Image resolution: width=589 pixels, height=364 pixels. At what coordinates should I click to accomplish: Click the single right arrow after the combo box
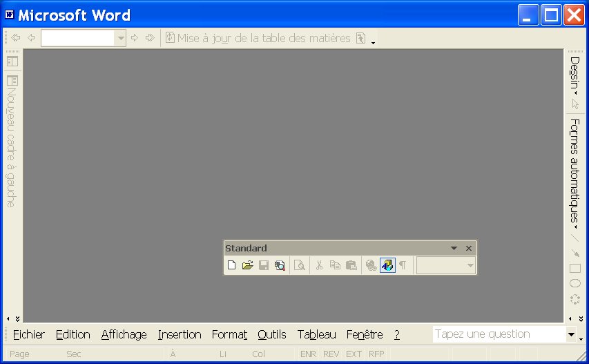pyautogui.click(x=134, y=37)
